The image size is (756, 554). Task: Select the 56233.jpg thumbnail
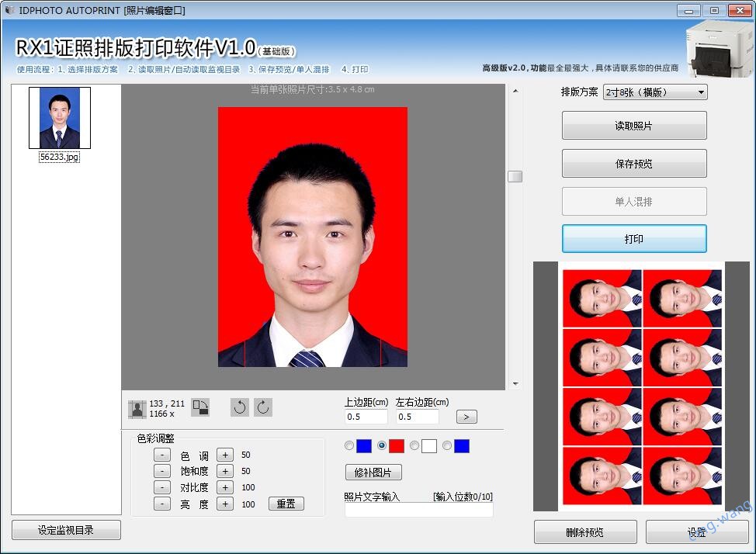(60, 118)
